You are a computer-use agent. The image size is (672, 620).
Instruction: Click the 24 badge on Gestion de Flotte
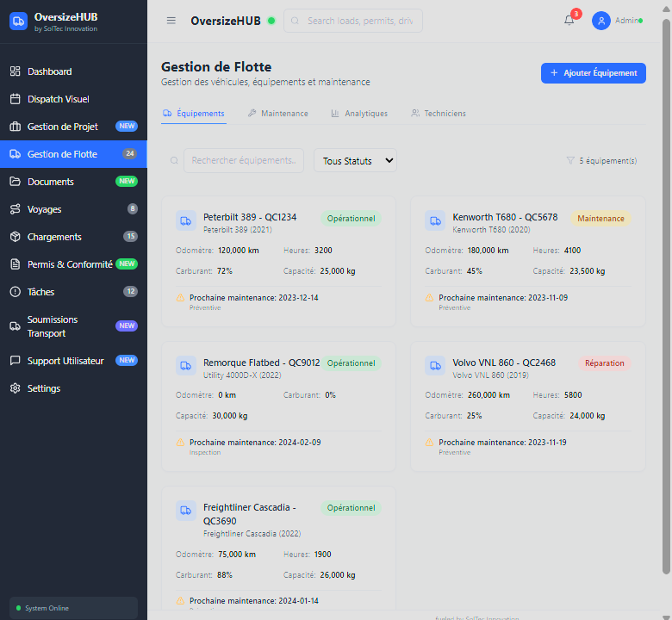coord(130,153)
